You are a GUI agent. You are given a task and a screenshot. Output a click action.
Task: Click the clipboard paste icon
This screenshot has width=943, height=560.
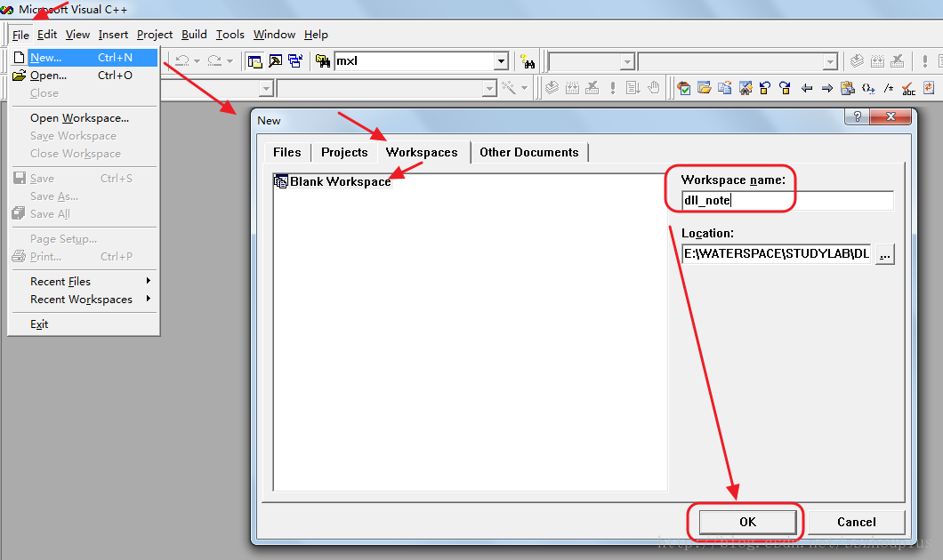pyautogui.click(x=848, y=88)
